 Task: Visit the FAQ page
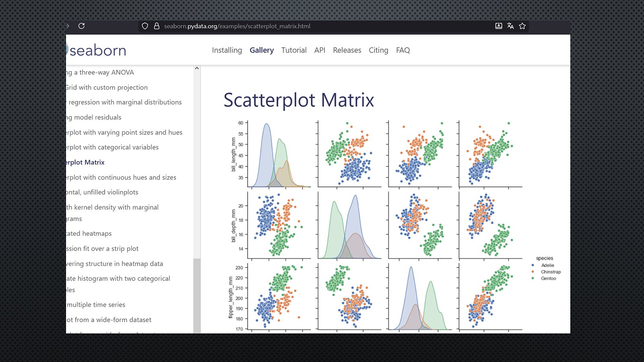coord(403,50)
